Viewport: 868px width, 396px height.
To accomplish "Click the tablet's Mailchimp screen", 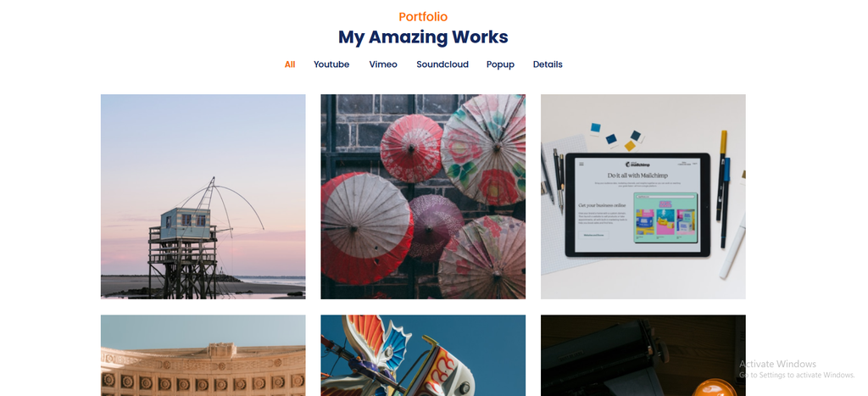I will [637, 204].
